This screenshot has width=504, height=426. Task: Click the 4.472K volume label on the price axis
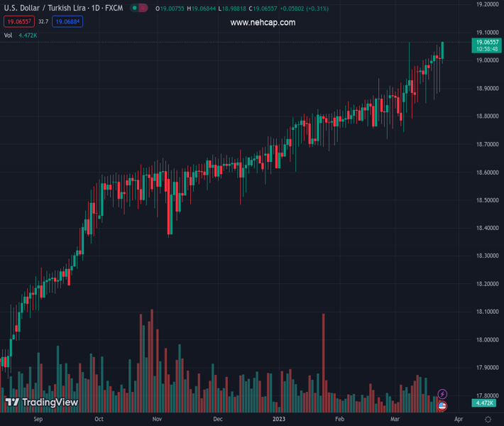tap(485, 403)
